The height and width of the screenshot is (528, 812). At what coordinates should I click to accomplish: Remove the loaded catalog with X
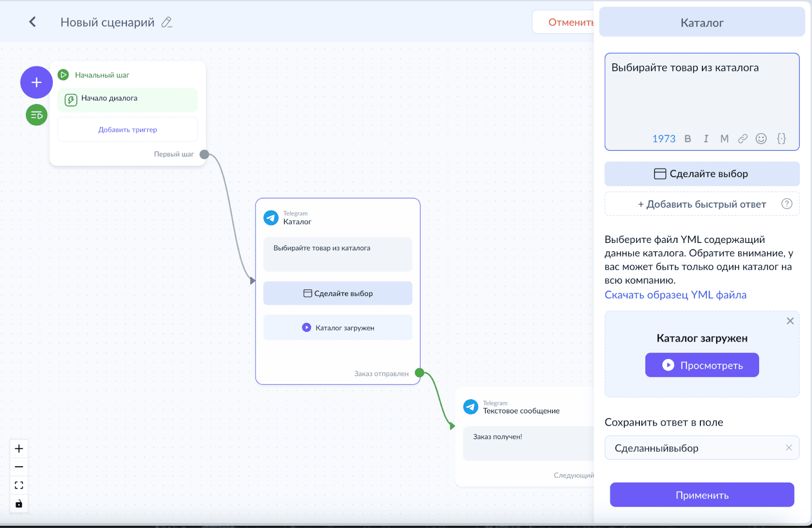(790, 321)
